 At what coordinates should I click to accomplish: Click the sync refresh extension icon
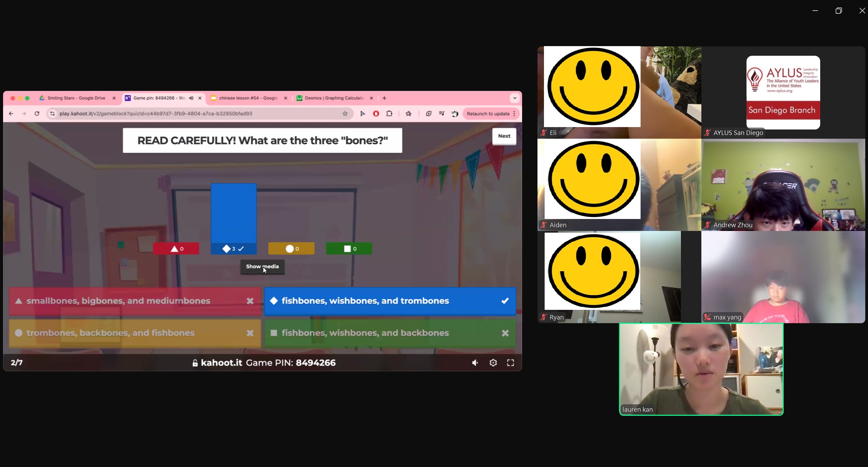click(x=455, y=114)
